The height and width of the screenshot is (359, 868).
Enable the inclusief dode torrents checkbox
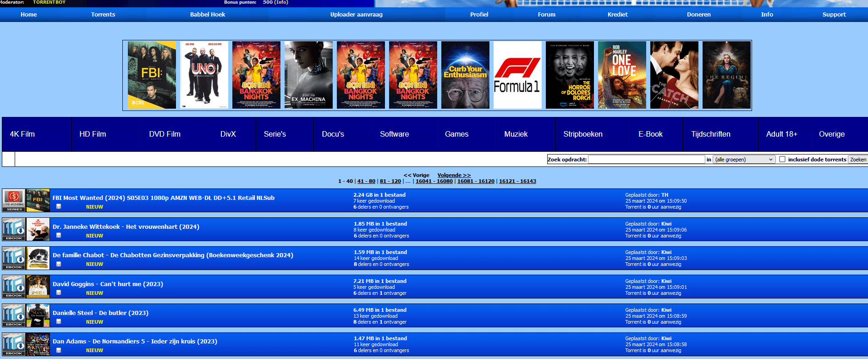[782, 160]
